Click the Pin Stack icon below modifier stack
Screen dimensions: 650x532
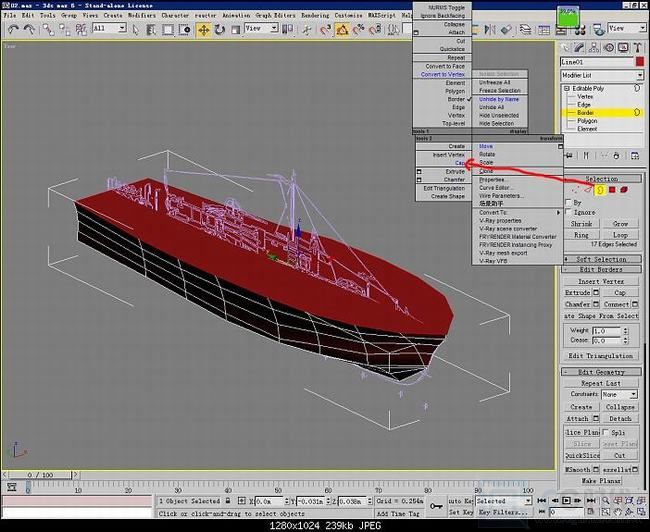(569, 155)
